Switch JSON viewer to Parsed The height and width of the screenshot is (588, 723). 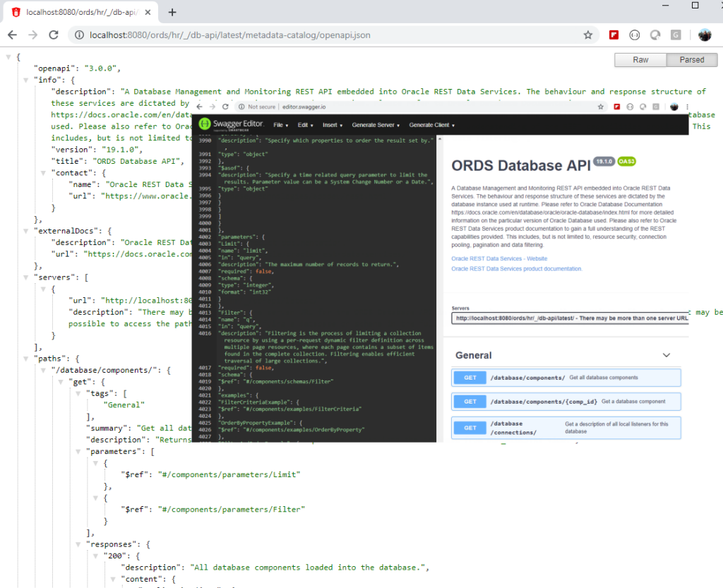[692, 60]
